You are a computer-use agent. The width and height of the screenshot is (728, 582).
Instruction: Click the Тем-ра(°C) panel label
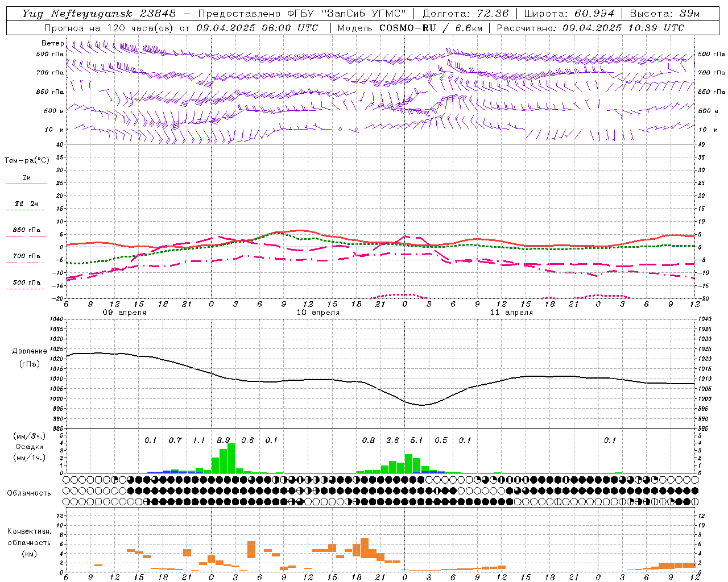tap(27, 161)
